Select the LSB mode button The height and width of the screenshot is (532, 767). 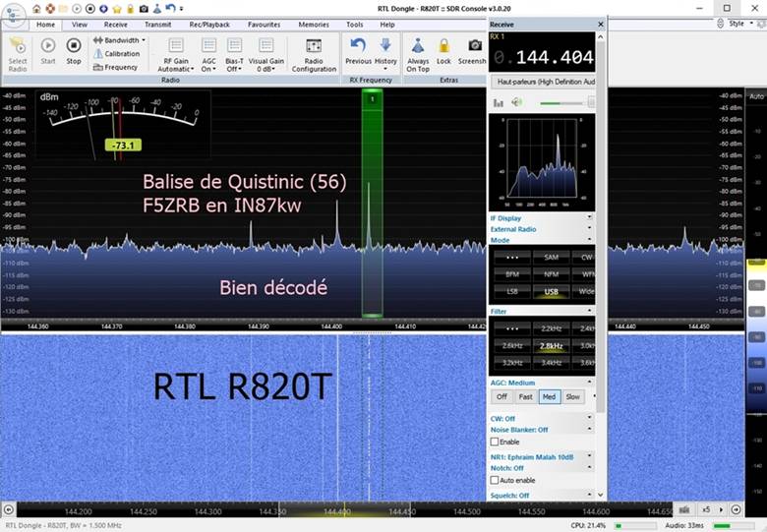tap(512, 291)
